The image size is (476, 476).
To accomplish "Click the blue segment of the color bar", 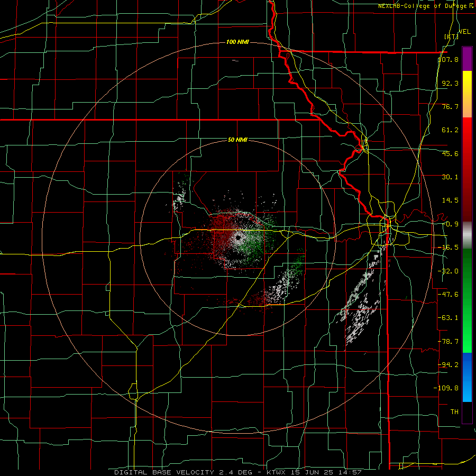I will (x=467, y=377).
